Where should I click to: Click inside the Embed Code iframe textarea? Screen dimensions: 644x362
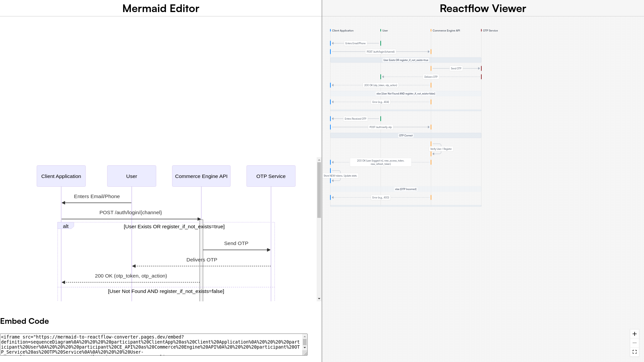point(152,345)
